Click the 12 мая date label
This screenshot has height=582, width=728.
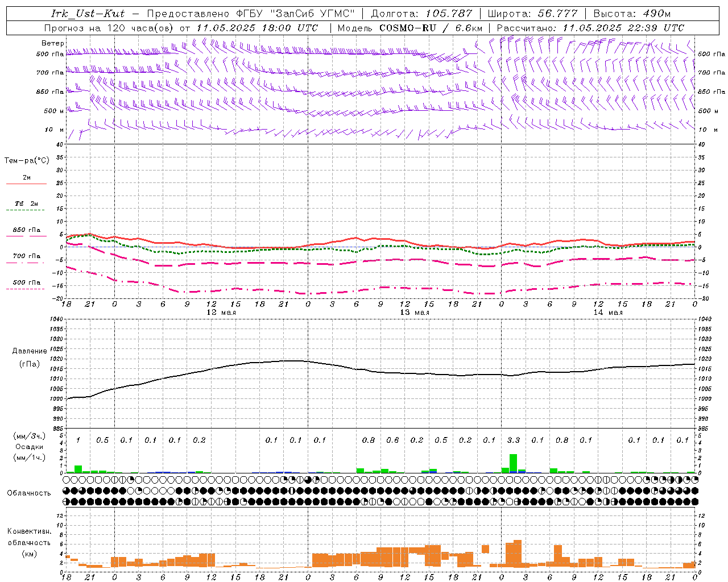221,313
